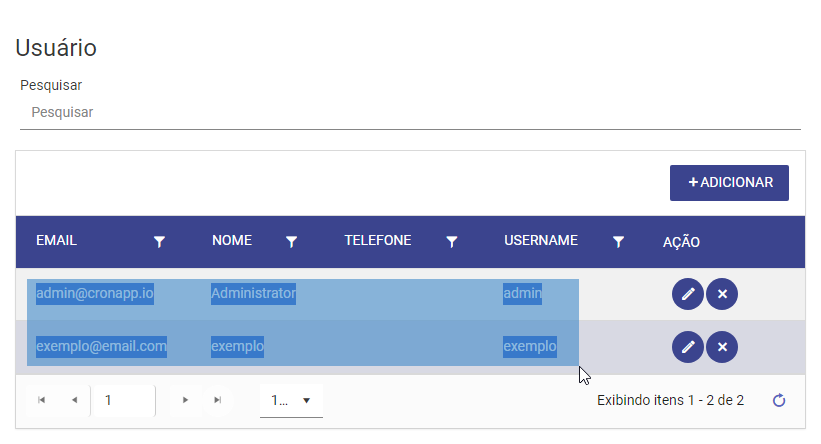Delete the admin@cronapp.io user row

[x=722, y=294]
